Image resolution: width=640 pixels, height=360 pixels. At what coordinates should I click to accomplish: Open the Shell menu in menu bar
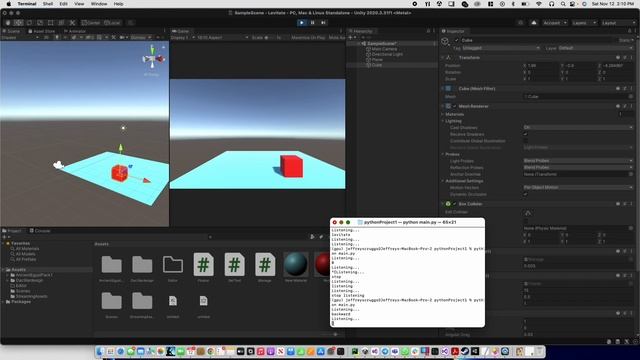pos(48,4)
